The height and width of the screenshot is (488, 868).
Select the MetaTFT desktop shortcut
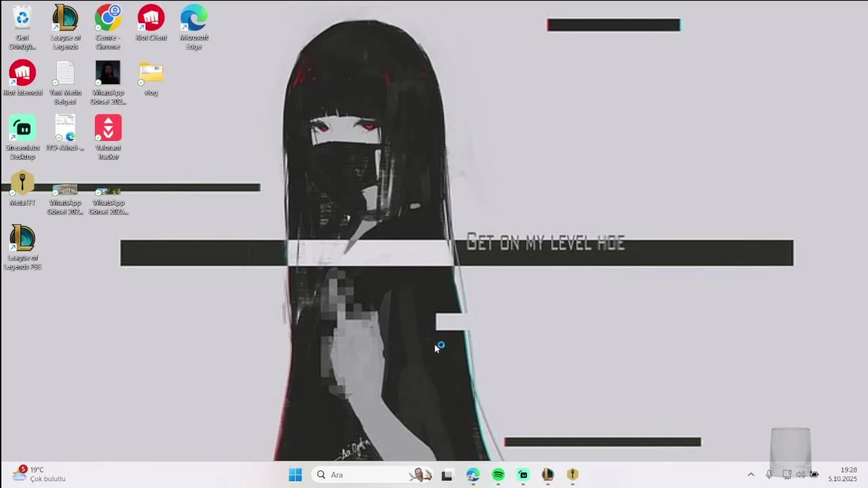(x=22, y=188)
